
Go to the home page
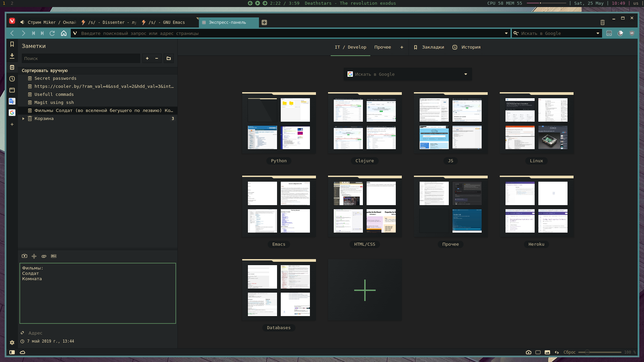tap(64, 33)
